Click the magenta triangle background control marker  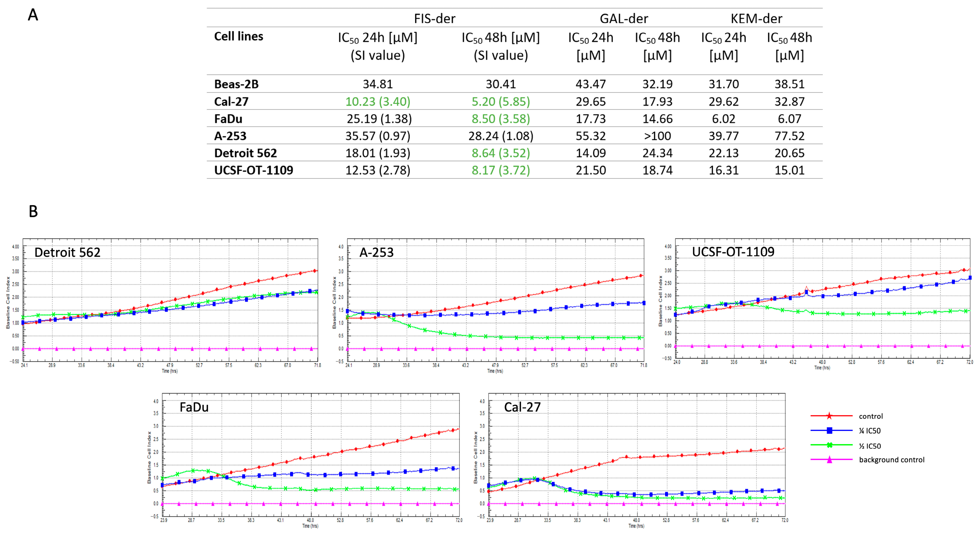coord(829,460)
